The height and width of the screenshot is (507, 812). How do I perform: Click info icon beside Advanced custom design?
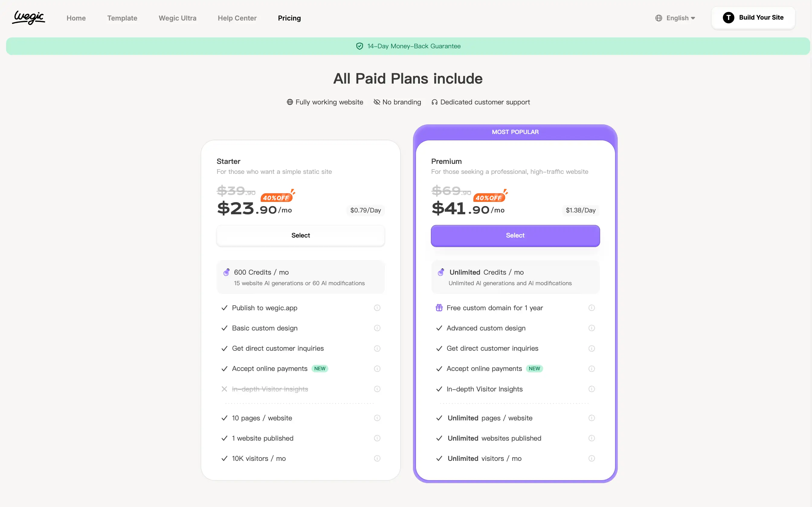(591, 328)
